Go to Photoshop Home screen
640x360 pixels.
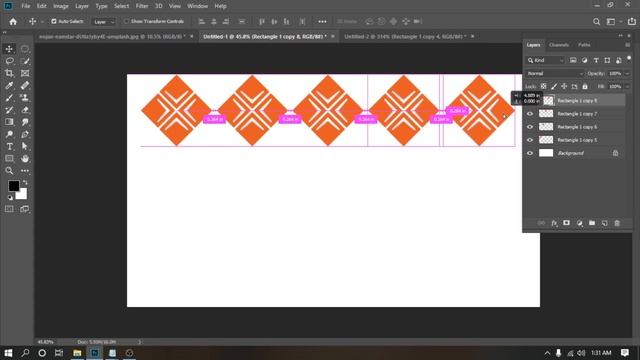[x=13, y=22]
